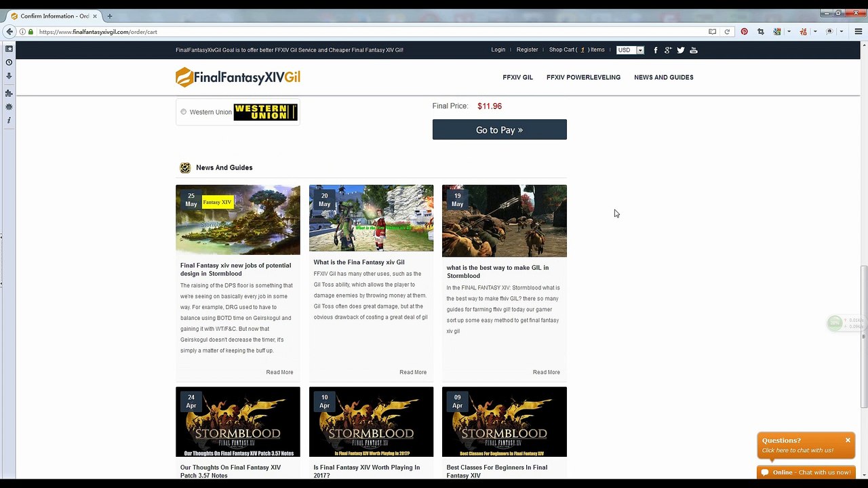Image resolution: width=868 pixels, height=488 pixels.
Task: Open the FFXIV GIL menu
Action: 518,77
